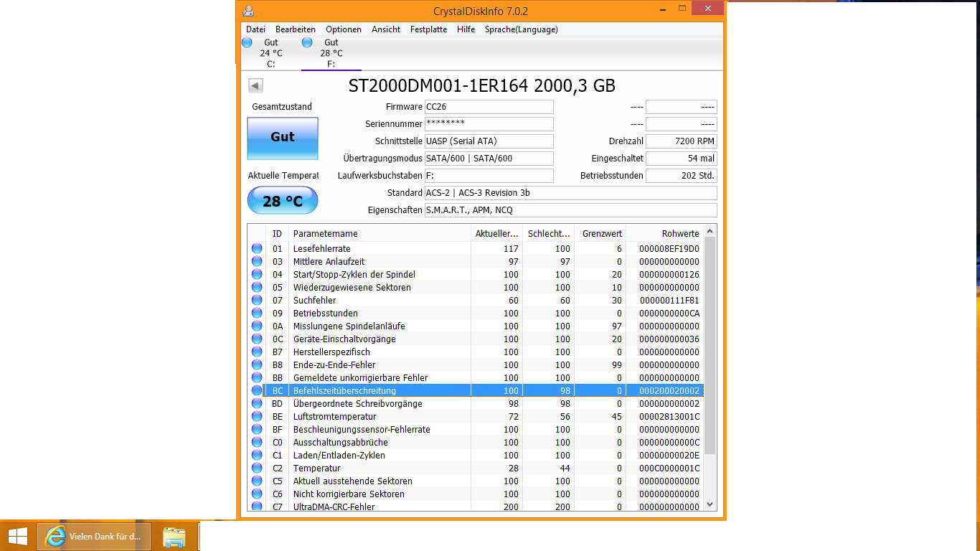Image resolution: width=980 pixels, height=551 pixels.
Task: Click the Gut health status button
Action: pyautogui.click(x=283, y=138)
